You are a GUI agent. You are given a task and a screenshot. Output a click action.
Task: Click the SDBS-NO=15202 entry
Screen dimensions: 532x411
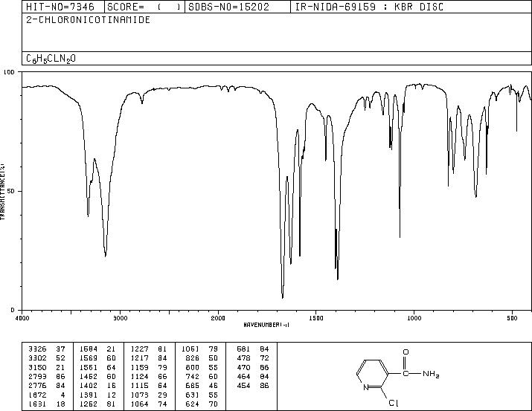(x=228, y=7)
